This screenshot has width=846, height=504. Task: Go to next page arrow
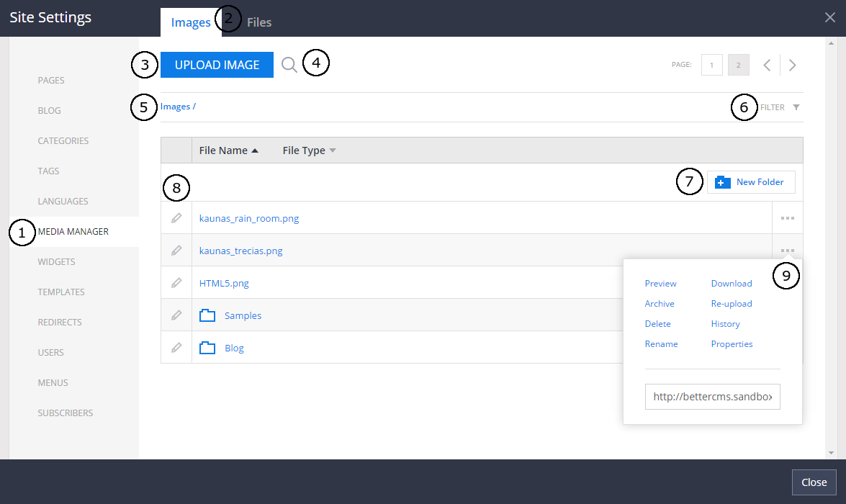tap(793, 65)
